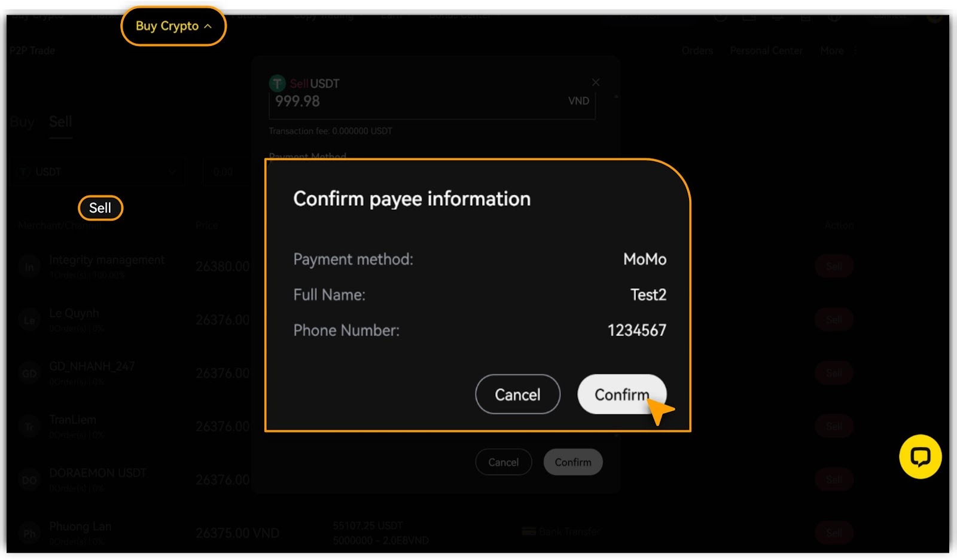
Task: Click the dimmed Cancel button behind dialog
Action: [504, 462]
